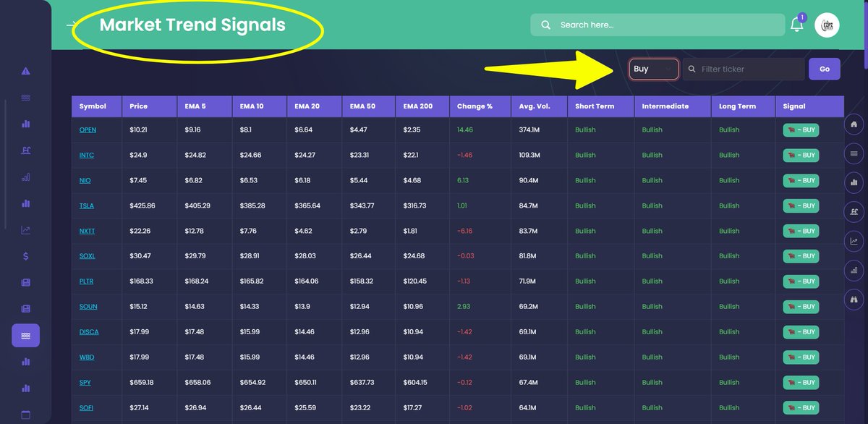Click the Market Trend Signals page title
Image resolution: width=868 pixels, height=424 pixels.
(192, 25)
